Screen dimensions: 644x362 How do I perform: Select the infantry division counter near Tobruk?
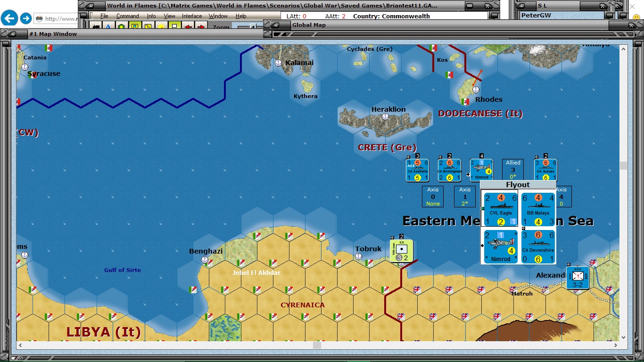pos(402,251)
